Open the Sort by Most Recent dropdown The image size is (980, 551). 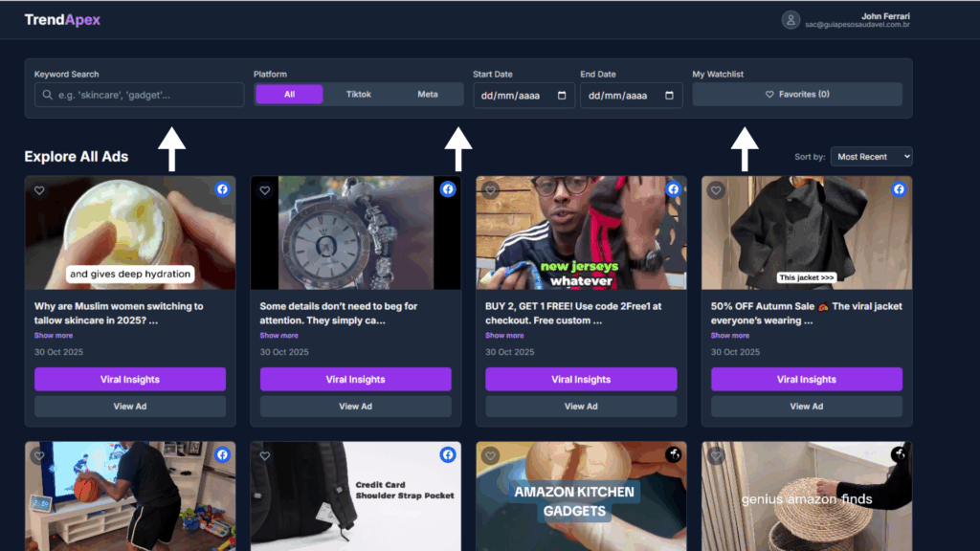[871, 157]
